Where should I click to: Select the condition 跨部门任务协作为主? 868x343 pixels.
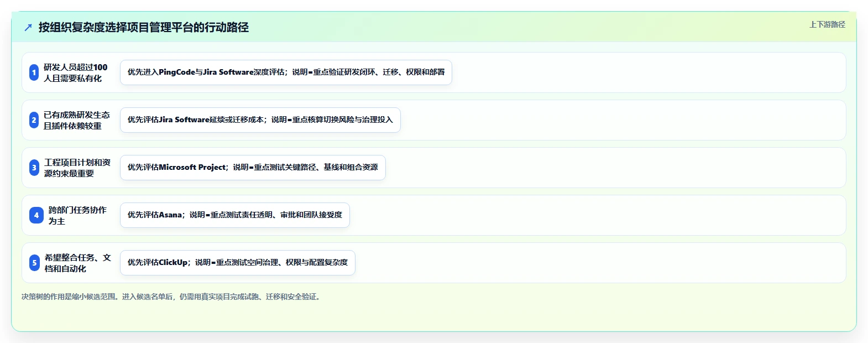tap(77, 215)
